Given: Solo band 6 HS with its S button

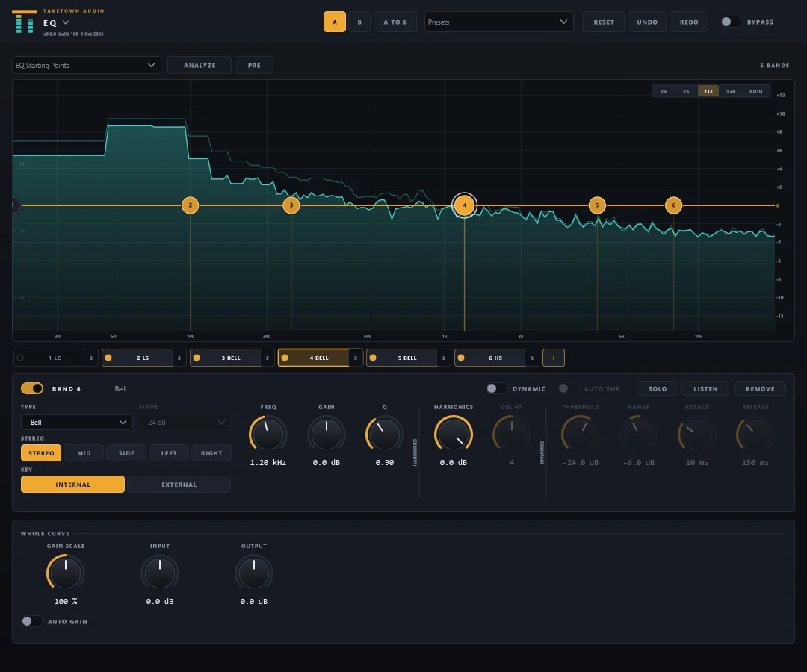Looking at the screenshot, I should (x=532, y=358).
